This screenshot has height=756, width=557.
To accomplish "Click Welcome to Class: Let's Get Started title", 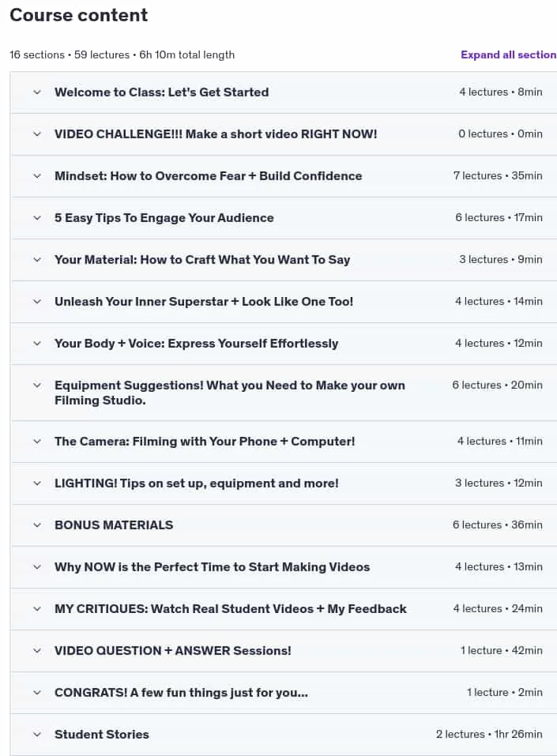I will (161, 92).
